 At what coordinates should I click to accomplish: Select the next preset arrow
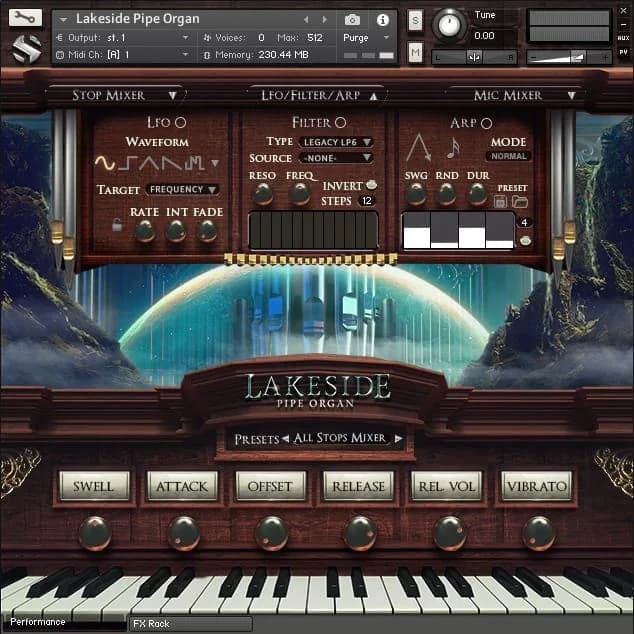coord(398,438)
